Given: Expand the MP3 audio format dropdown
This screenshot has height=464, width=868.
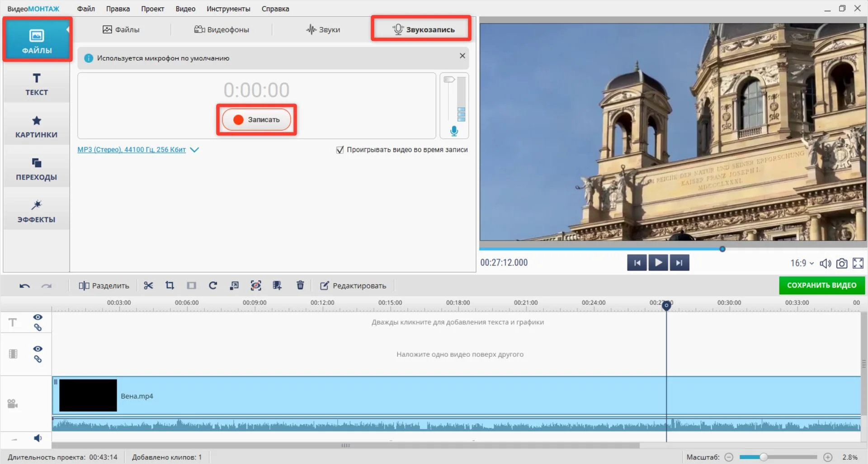Looking at the screenshot, I should 194,150.
